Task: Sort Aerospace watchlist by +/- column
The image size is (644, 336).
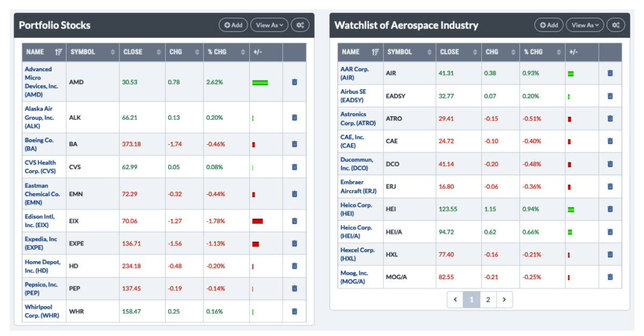Action: 582,52
